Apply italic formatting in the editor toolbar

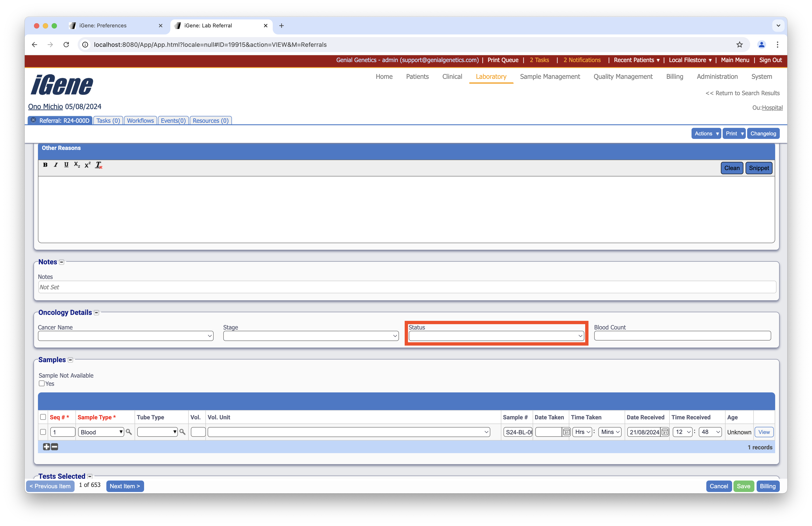[x=56, y=165]
